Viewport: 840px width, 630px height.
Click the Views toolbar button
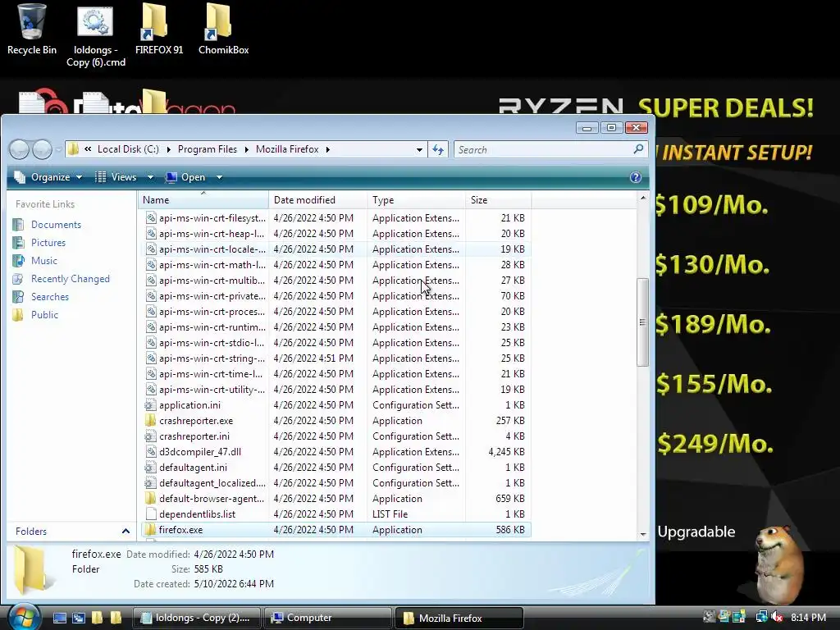(x=116, y=177)
